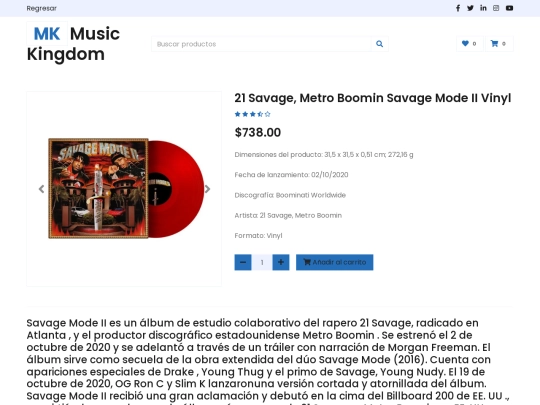Go back via Regresar link
Screen dimensions: 540x405
coord(42,8)
